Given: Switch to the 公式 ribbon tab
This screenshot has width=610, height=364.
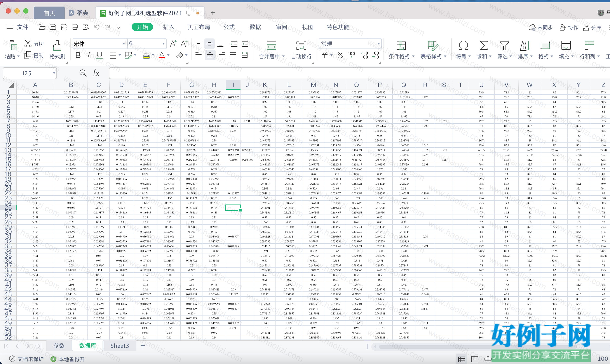Looking at the screenshot, I should [x=229, y=27].
